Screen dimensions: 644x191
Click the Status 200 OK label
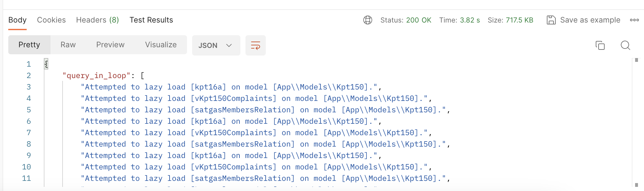pyautogui.click(x=406, y=20)
